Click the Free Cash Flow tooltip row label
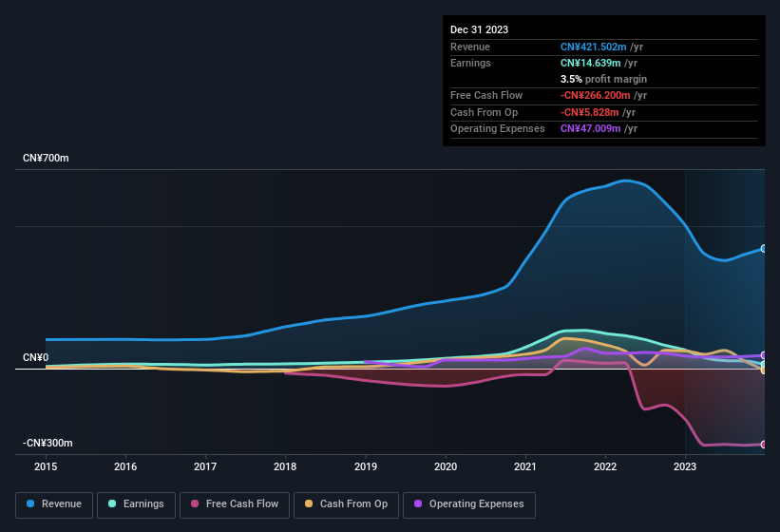 click(486, 95)
